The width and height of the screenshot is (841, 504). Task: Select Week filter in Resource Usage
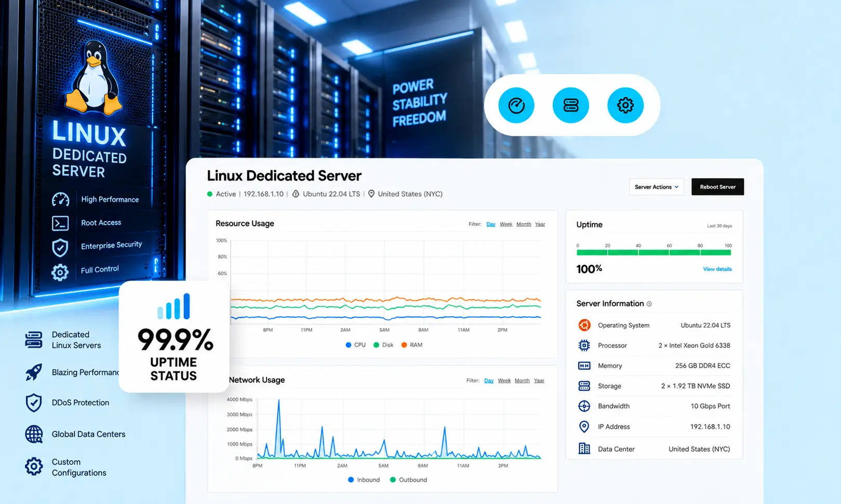(x=506, y=224)
